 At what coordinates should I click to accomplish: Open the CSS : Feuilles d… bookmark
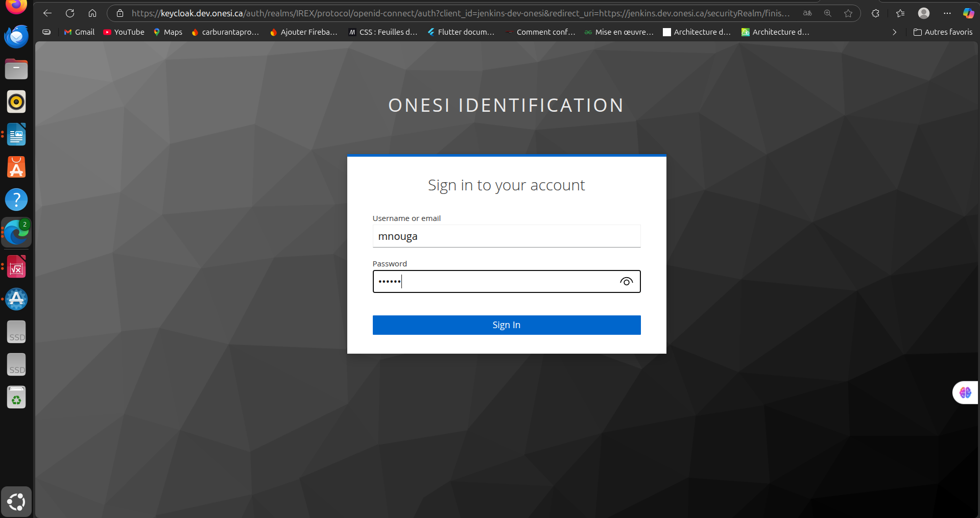pyautogui.click(x=383, y=32)
